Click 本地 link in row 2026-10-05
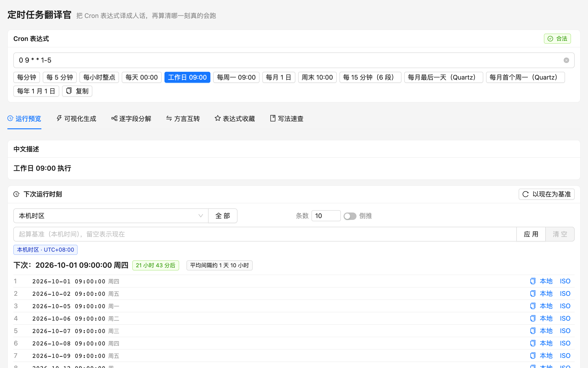Image resolution: width=588 pixels, height=368 pixels. (546, 306)
